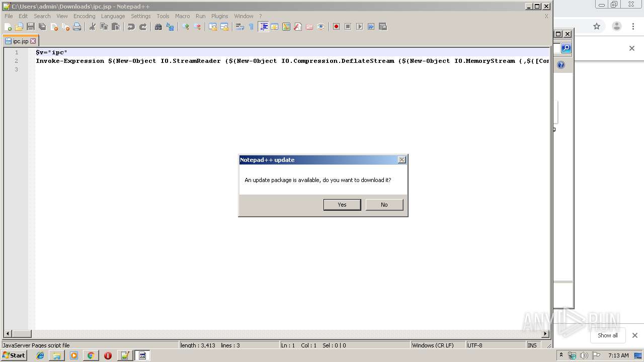Image resolution: width=644 pixels, height=362 pixels.
Task: Toggle word wrap toolbar icon
Action: pyautogui.click(x=240, y=27)
